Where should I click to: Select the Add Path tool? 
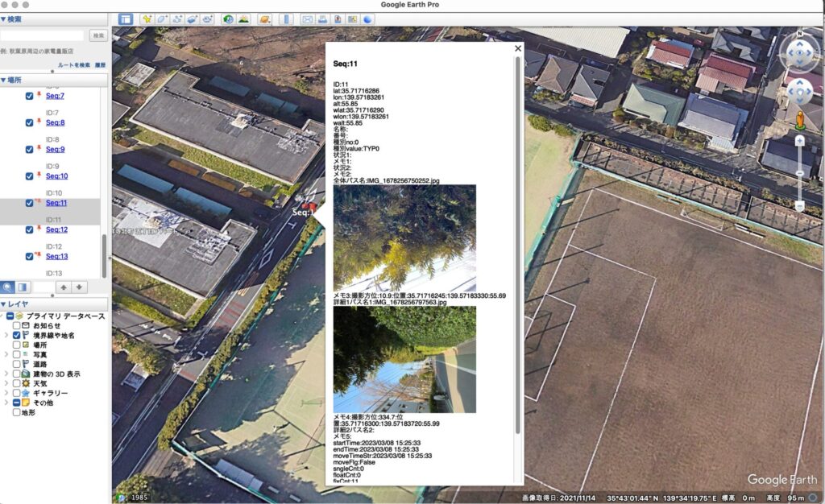pyautogui.click(x=177, y=19)
